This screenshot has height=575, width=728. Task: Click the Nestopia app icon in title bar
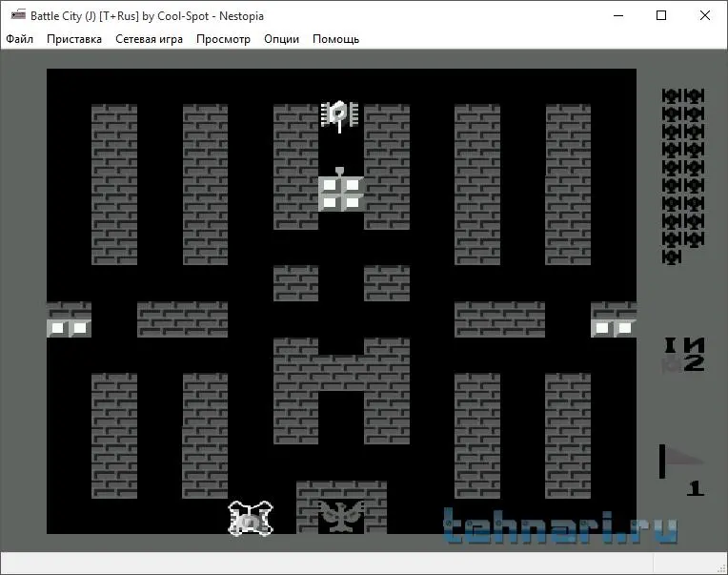[18, 15]
